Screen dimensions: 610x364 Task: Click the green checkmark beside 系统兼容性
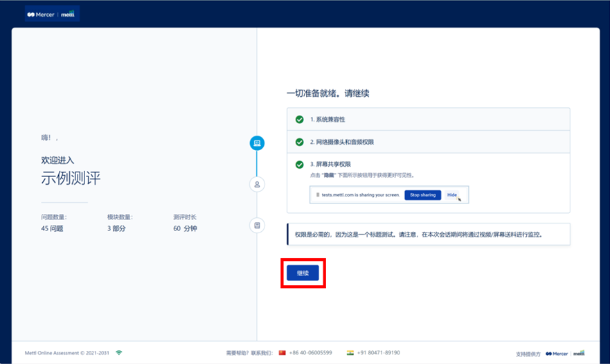(x=299, y=120)
